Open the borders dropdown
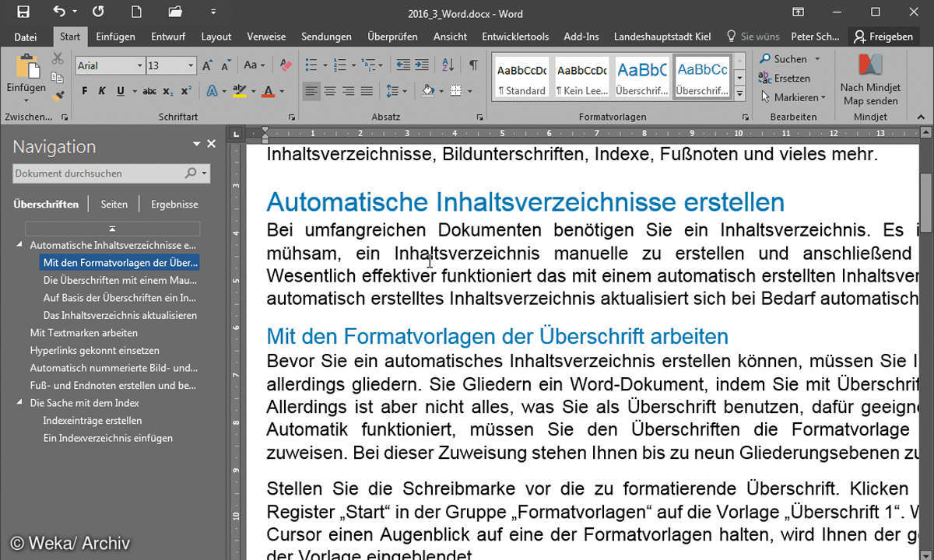Viewport: 934px width, 560px height. coord(470,92)
